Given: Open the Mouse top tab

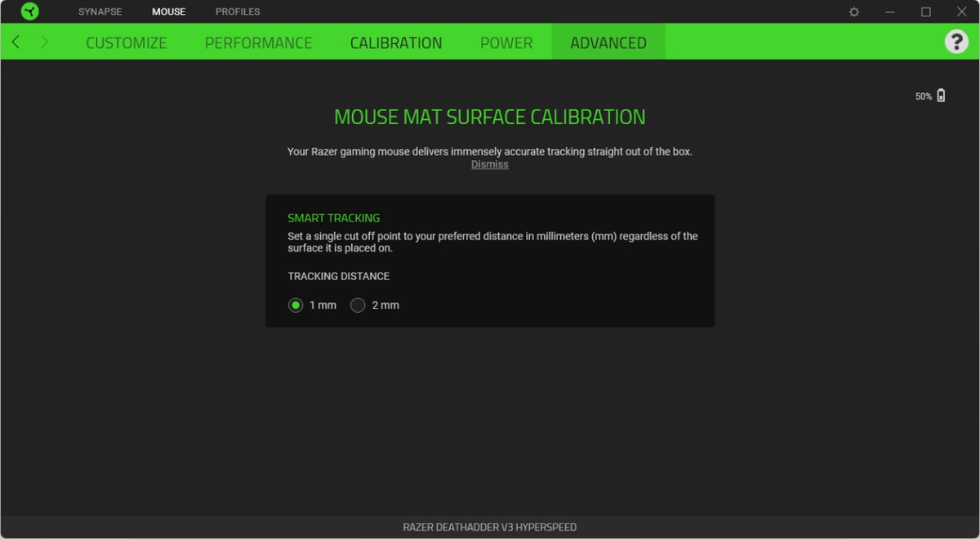Looking at the screenshot, I should point(168,11).
